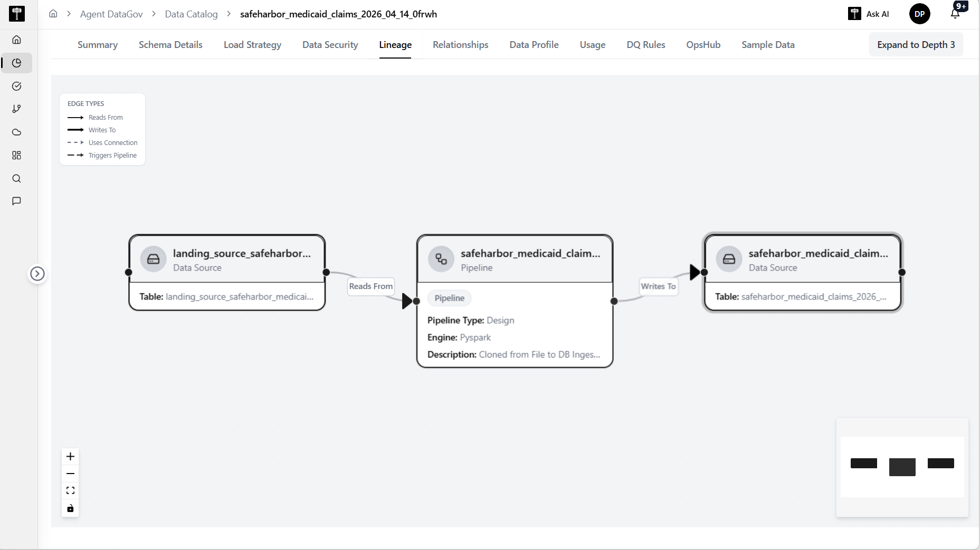Click the app logo in the sidebar
Image resolution: width=980 pixels, height=550 pixels.
pos(17,14)
